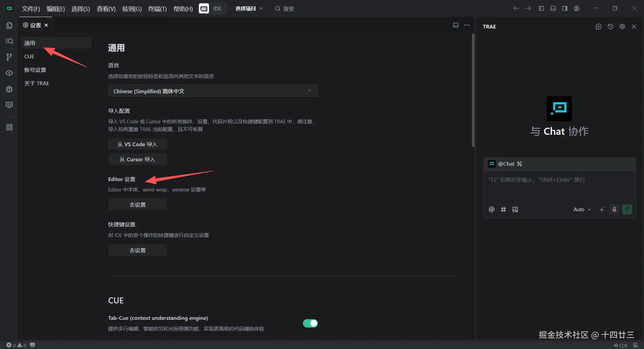This screenshot has width=644, height=349.
Task: Select CUE in settings navigation
Action: (x=56, y=56)
